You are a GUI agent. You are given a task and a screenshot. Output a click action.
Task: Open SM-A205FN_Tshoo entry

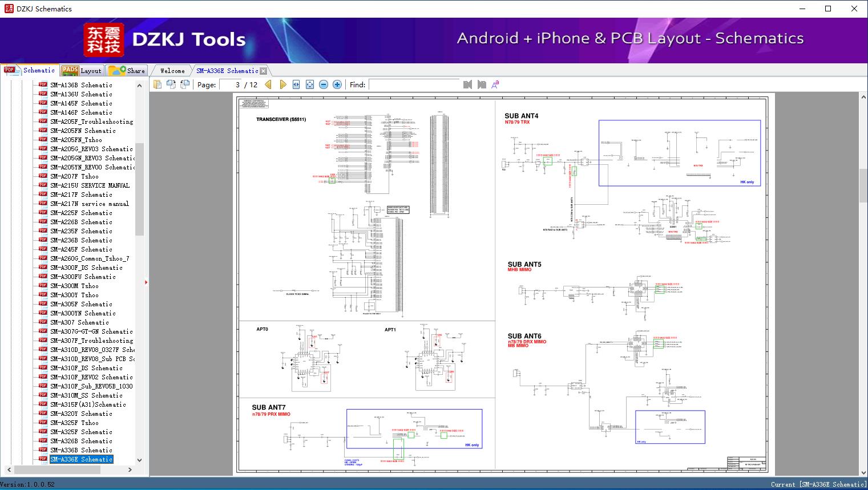coord(76,140)
